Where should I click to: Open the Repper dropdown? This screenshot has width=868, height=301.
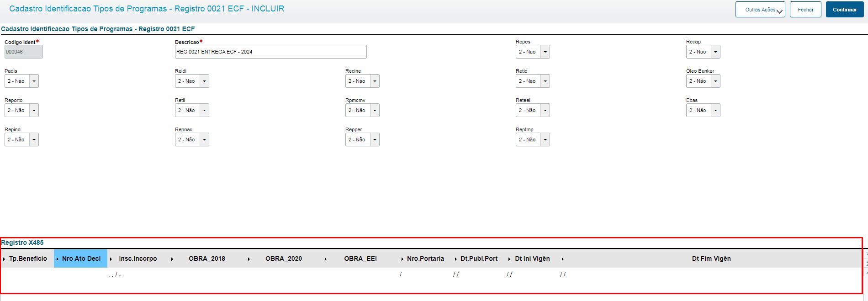click(362, 140)
